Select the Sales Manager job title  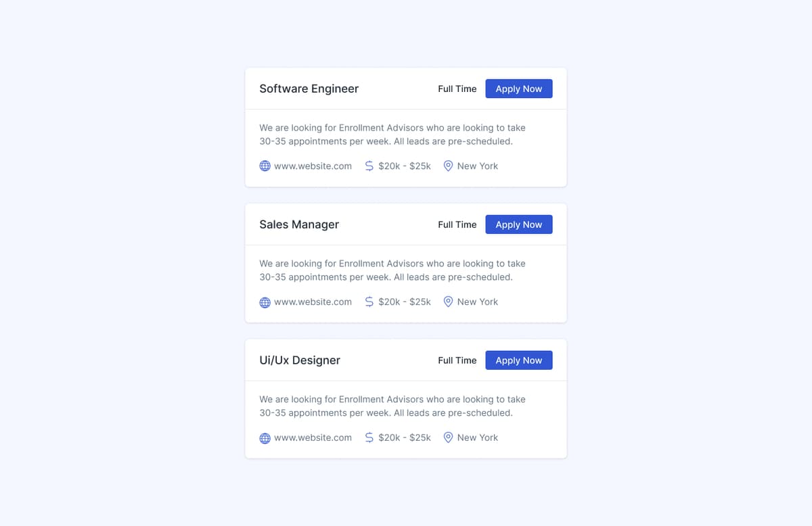point(299,225)
